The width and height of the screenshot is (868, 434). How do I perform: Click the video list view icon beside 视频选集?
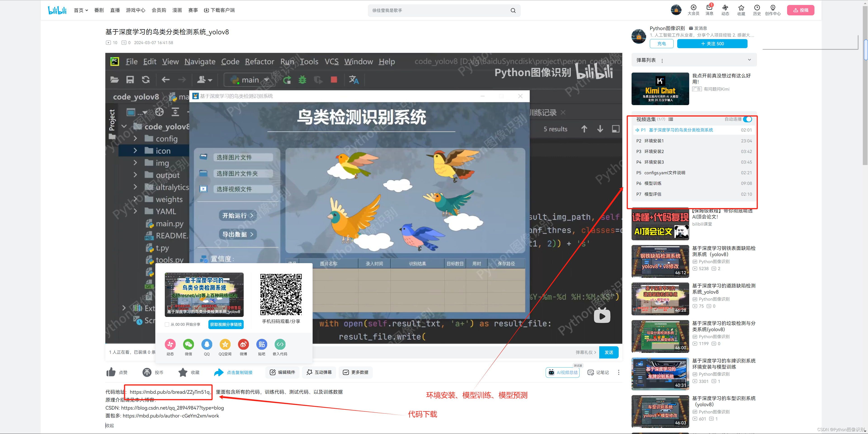click(x=670, y=119)
